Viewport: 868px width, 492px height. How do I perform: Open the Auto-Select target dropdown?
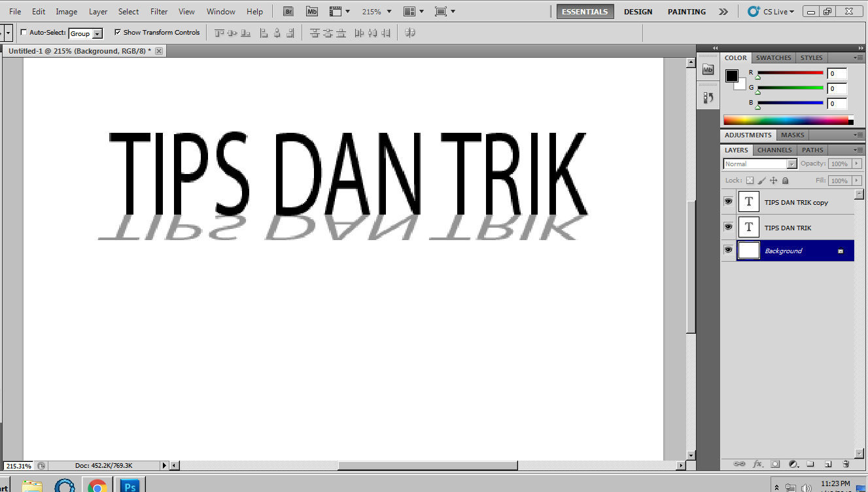(x=95, y=33)
